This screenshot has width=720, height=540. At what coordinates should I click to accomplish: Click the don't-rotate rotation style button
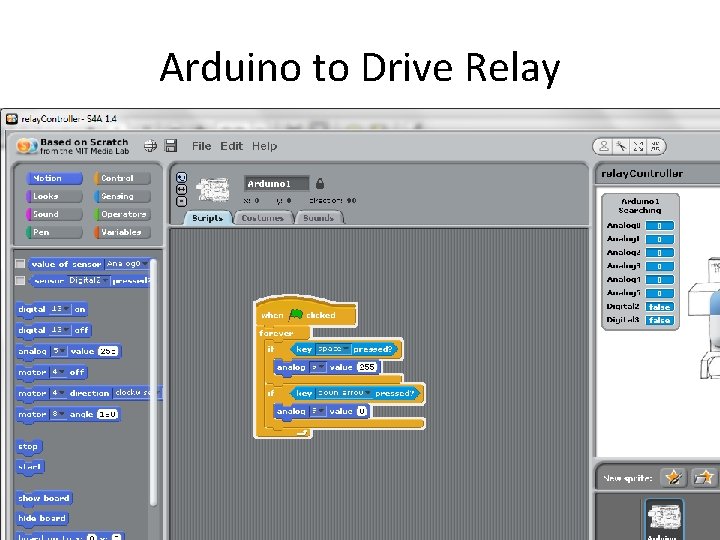(181, 201)
